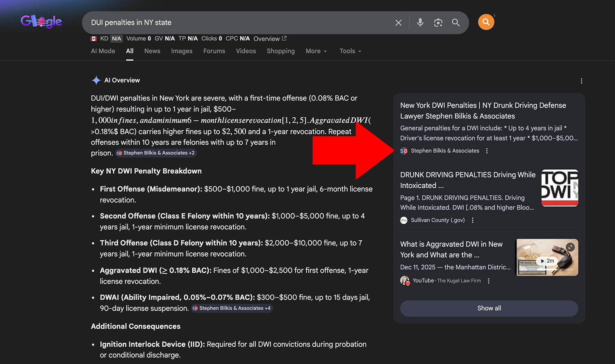Switch to the AI Mode tab
Screen dimensions: 615x364
click(x=103, y=51)
